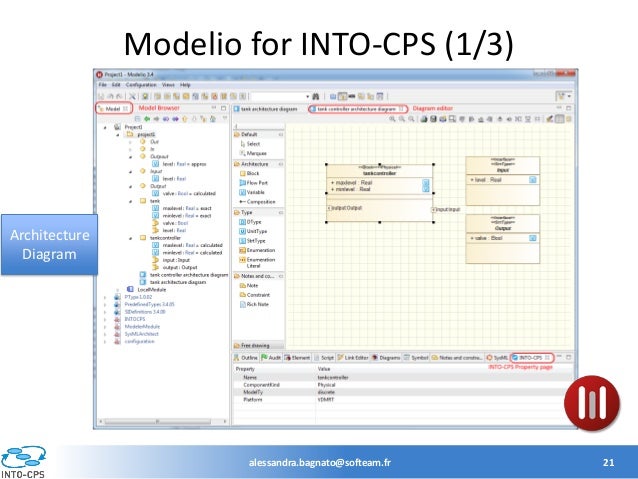Pick the Enumeration Literal tool
Screen dimensions: 638x479
tap(257, 262)
